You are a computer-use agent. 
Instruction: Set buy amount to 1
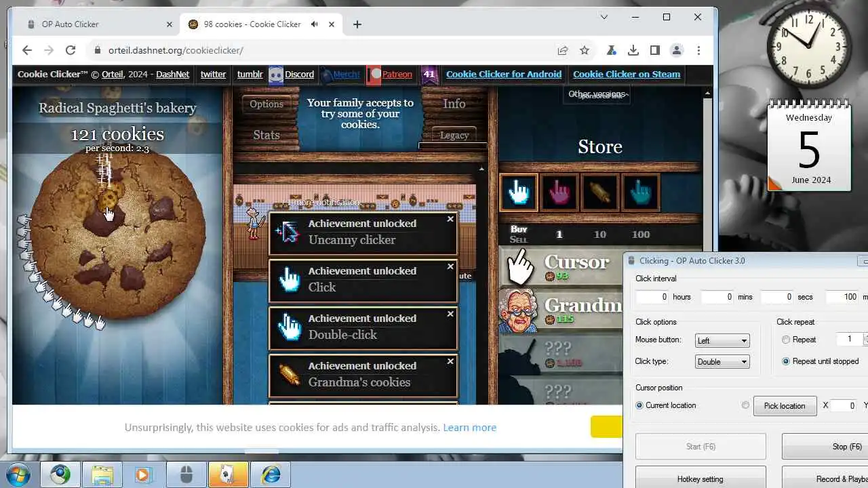(559, 235)
